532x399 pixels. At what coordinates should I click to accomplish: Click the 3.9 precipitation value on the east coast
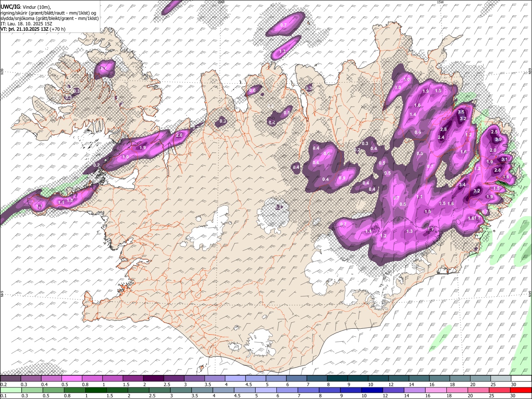(x=498, y=139)
